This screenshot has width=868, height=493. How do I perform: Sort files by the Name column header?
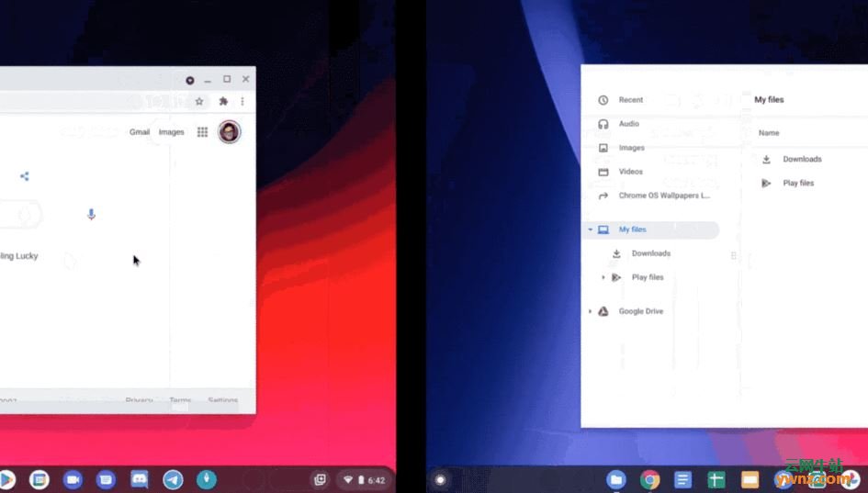coord(769,133)
